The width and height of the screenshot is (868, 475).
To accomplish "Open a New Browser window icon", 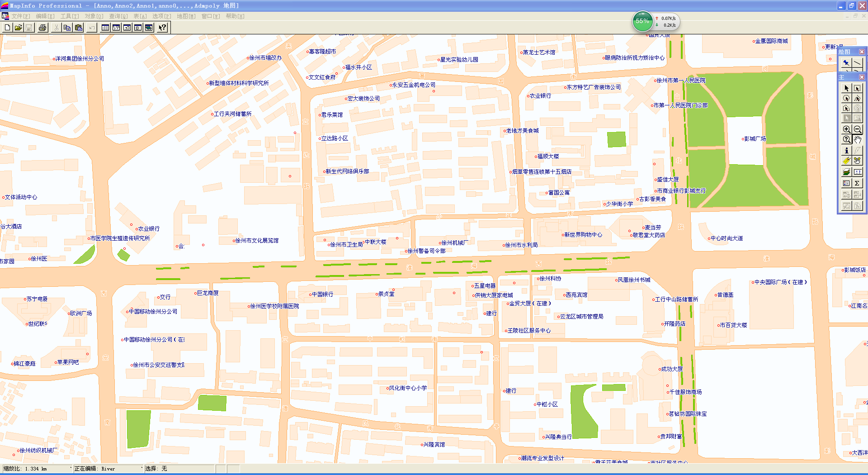I will click(x=105, y=28).
